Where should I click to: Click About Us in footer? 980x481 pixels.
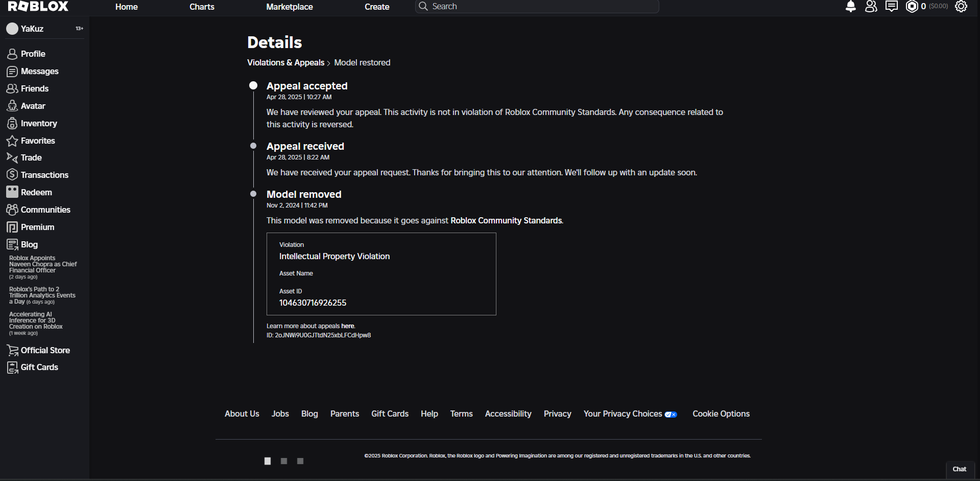(242, 414)
